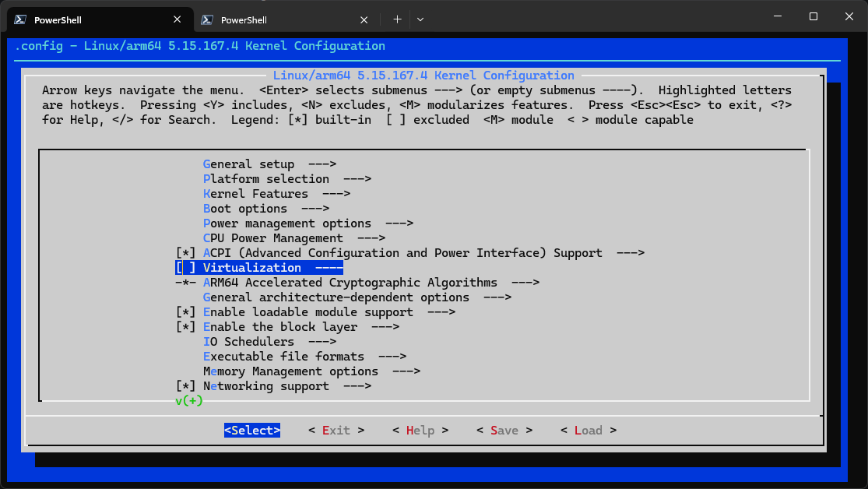Click the v(+) more-entries indicator
This screenshot has height=489, width=868.
pos(188,400)
